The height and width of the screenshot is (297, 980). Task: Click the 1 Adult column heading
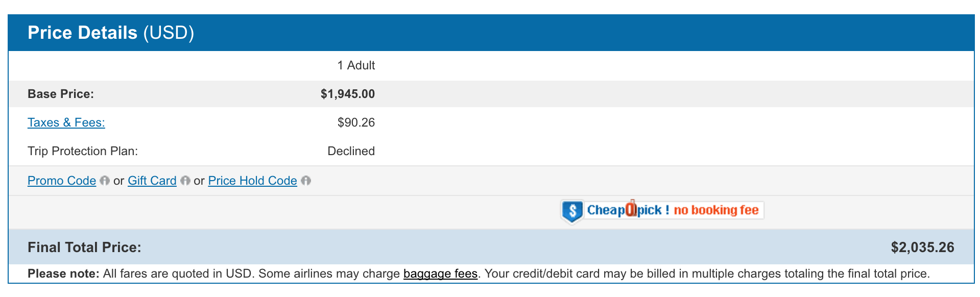pyautogui.click(x=356, y=65)
